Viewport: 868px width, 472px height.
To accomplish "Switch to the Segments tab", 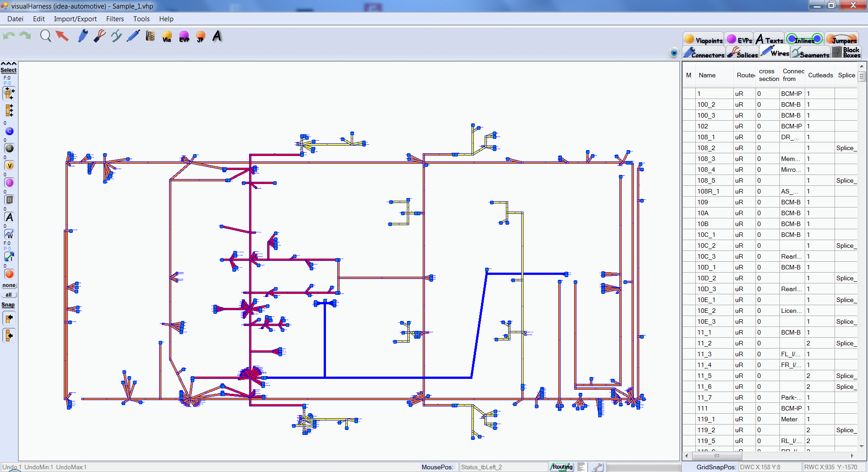I will point(811,53).
